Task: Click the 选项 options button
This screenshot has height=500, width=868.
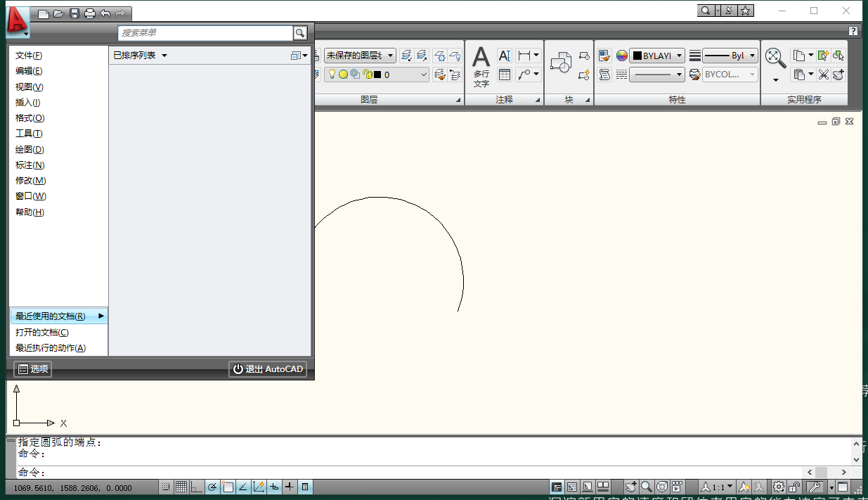Action: (32, 369)
